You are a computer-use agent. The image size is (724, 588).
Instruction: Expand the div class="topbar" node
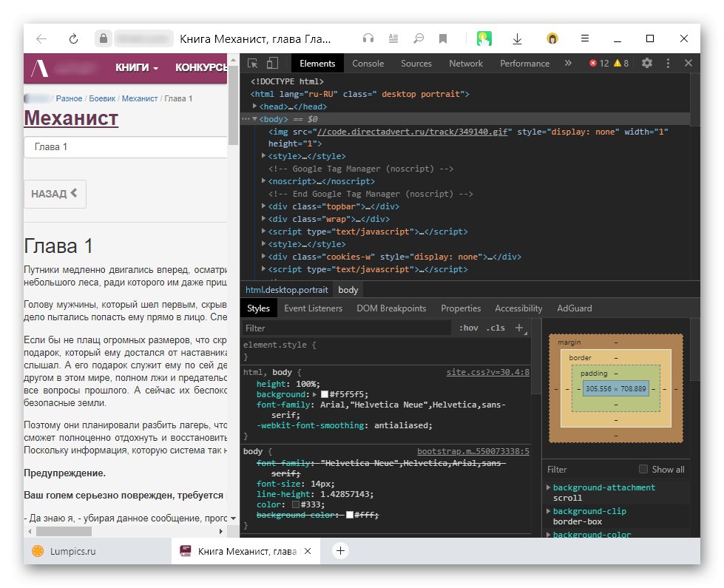click(x=264, y=206)
